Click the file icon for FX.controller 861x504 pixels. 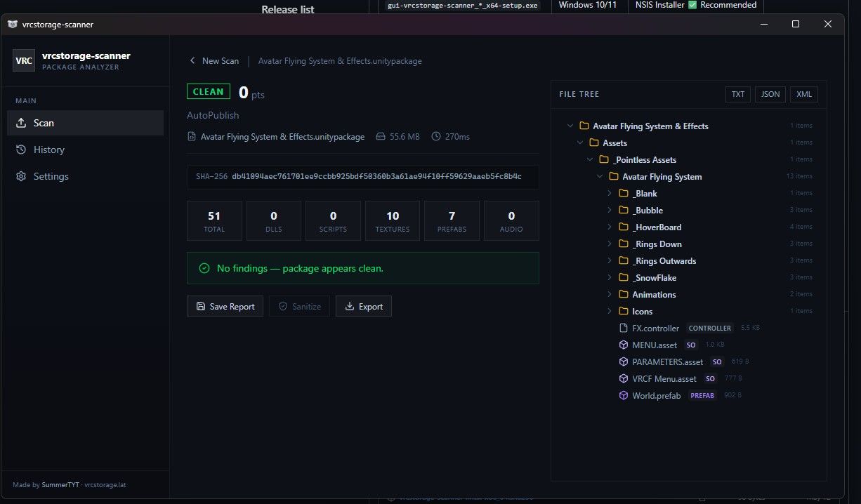point(623,329)
